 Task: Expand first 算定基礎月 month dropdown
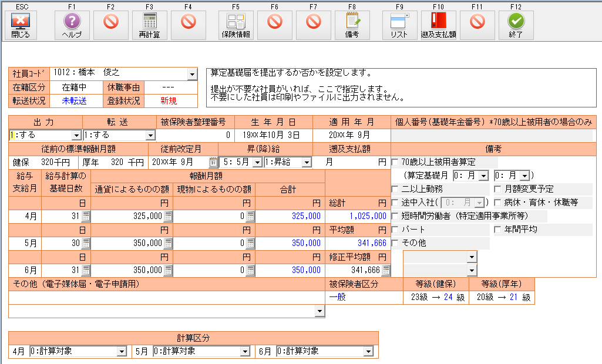pos(484,176)
